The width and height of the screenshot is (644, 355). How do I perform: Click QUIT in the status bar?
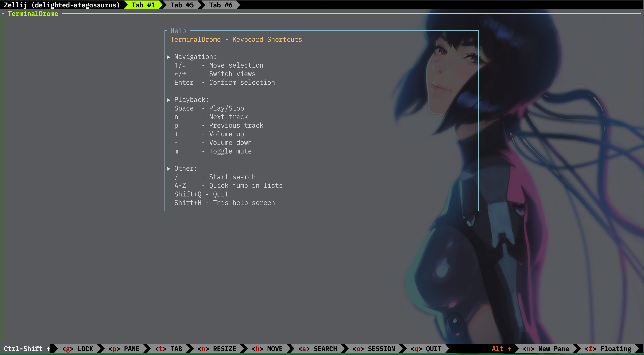(426, 349)
